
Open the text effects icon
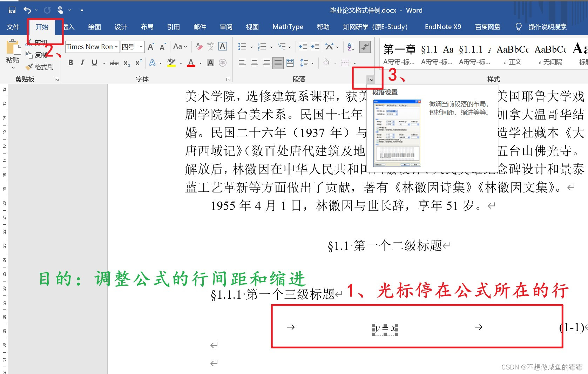153,63
